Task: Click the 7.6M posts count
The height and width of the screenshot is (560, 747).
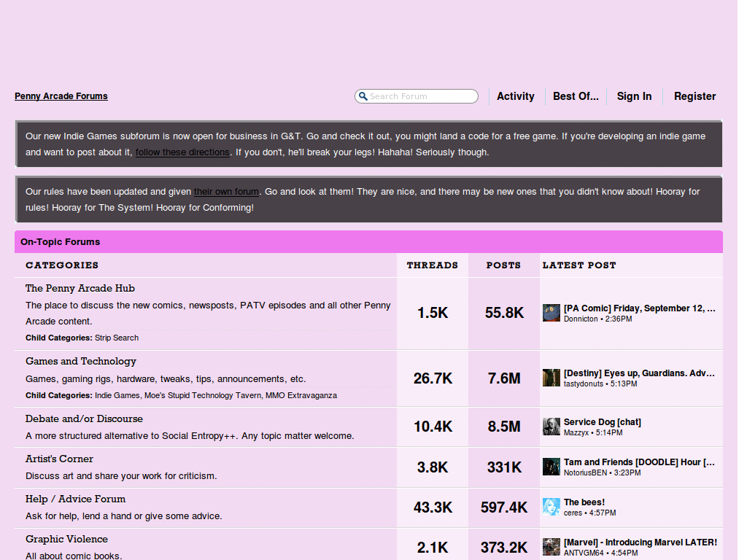Action: click(x=504, y=378)
